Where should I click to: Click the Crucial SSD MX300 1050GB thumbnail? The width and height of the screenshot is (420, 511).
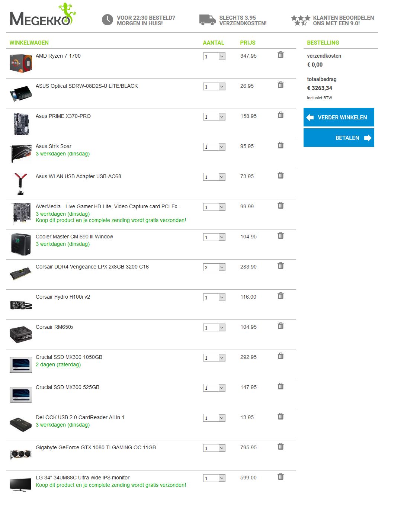(21, 364)
